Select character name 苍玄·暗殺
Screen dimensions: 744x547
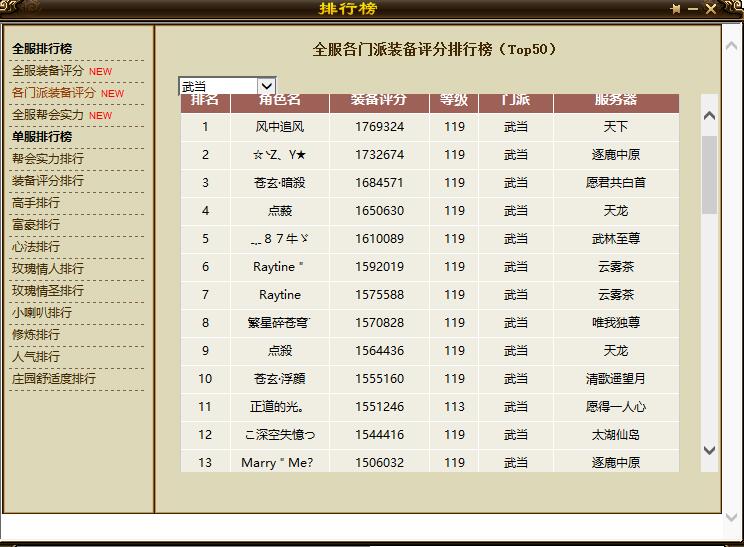coord(280,183)
